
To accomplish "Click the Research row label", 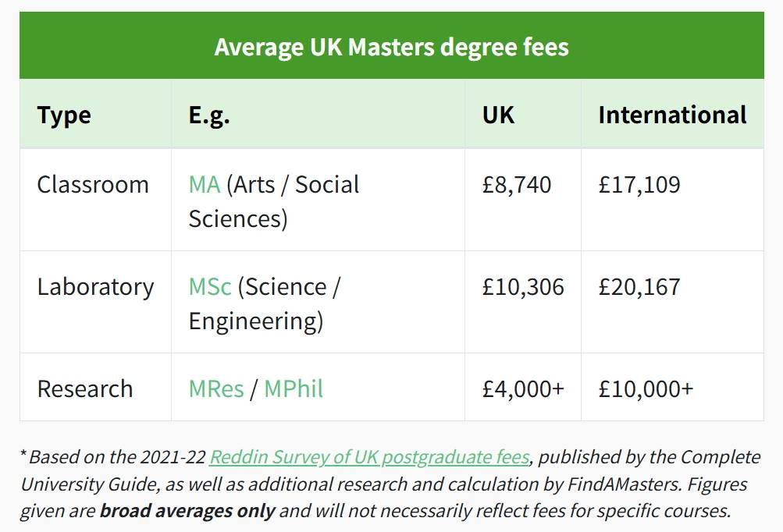I will click(x=85, y=388).
